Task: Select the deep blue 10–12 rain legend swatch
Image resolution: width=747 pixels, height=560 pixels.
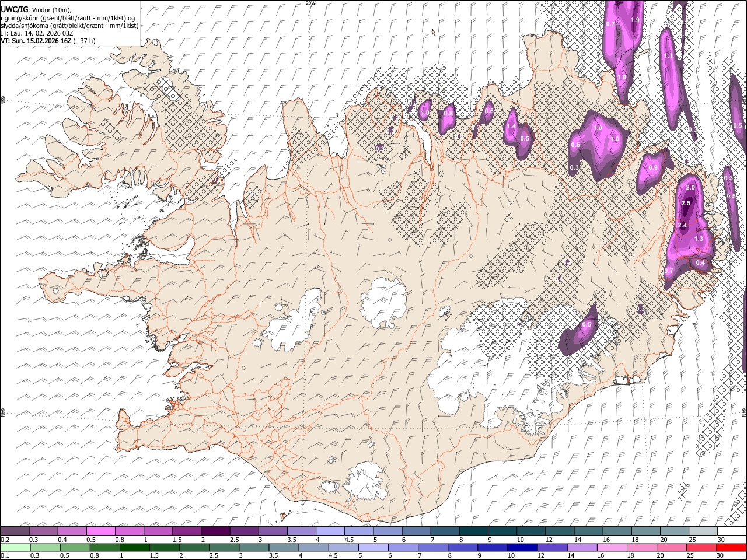Action: 522,547
